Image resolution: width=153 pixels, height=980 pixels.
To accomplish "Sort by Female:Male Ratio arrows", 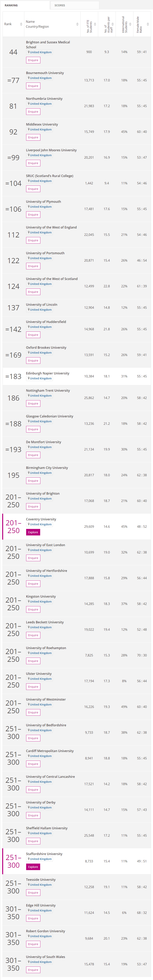I will tap(148, 24).
